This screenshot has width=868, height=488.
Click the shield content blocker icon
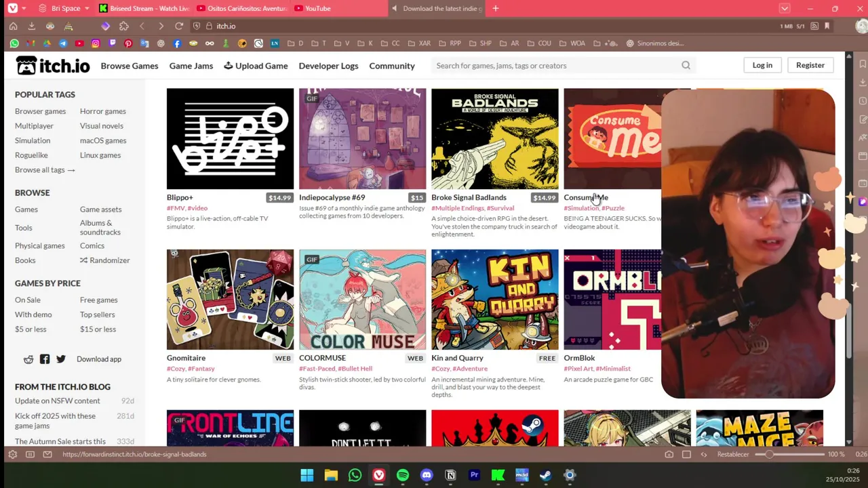pyautogui.click(x=197, y=26)
